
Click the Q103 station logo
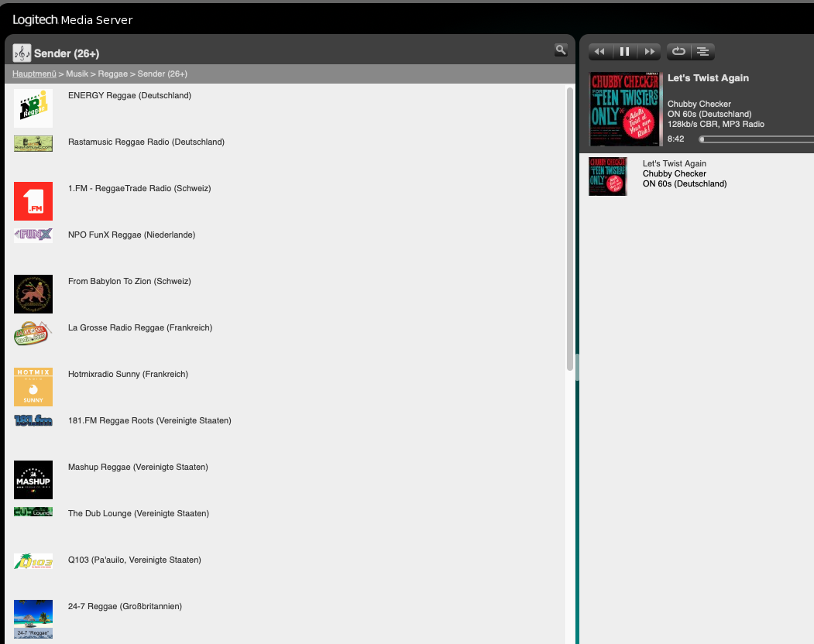pyautogui.click(x=33, y=561)
